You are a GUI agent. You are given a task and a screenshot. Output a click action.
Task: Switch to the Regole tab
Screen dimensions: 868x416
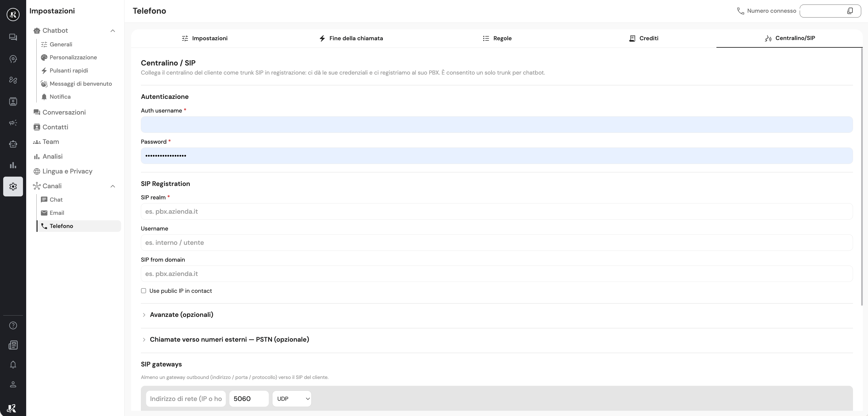(497, 38)
